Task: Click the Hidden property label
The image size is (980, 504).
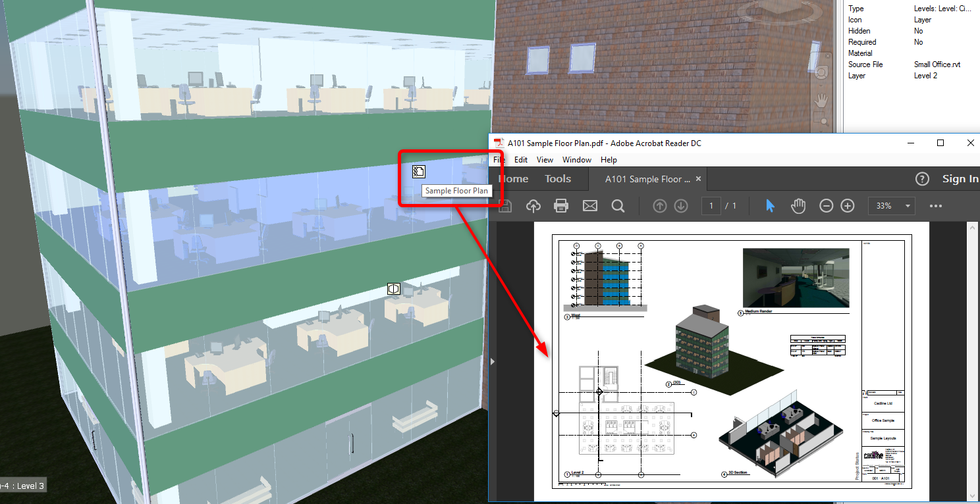Action: [x=859, y=31]
